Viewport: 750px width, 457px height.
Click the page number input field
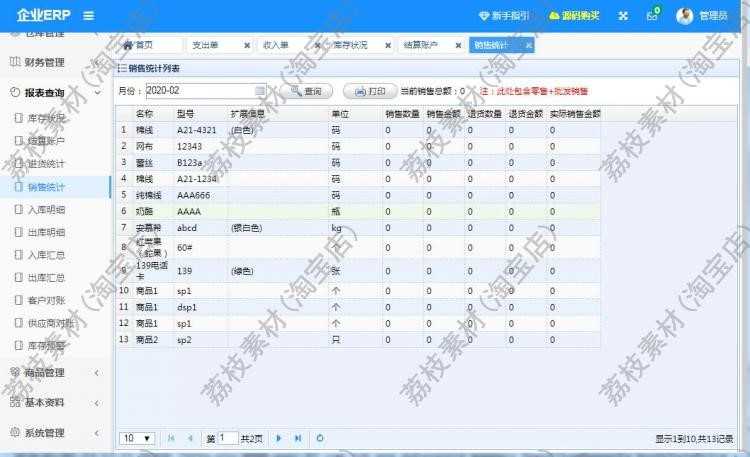(x=228, y=438)
